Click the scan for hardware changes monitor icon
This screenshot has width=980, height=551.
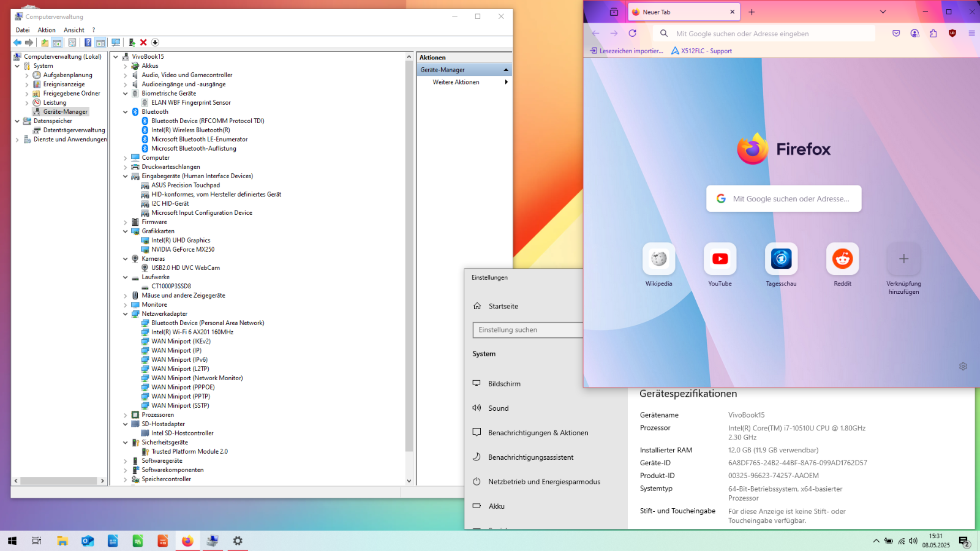click(x=116, y=42)
